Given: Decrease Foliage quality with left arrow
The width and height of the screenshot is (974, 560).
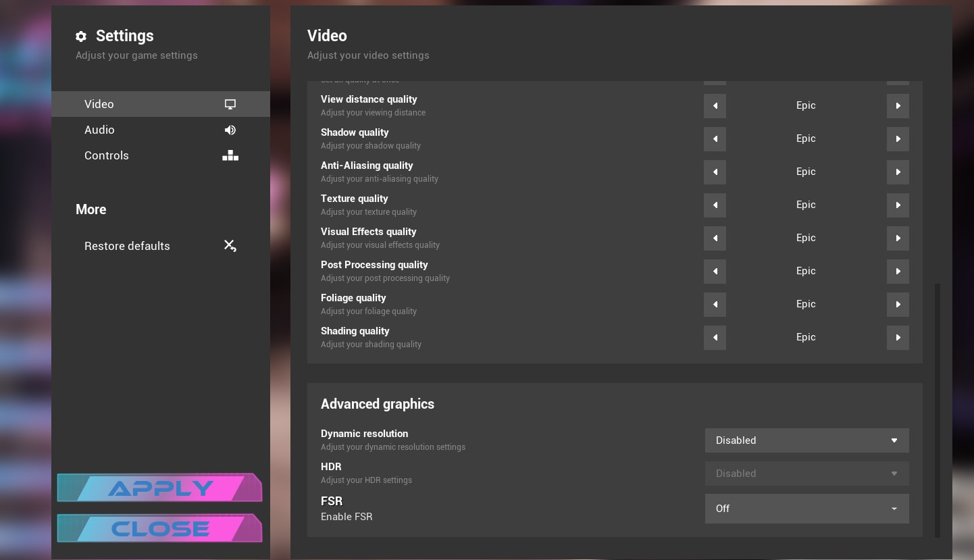Looking at the screenshot, I should click(x=715, y=304).
